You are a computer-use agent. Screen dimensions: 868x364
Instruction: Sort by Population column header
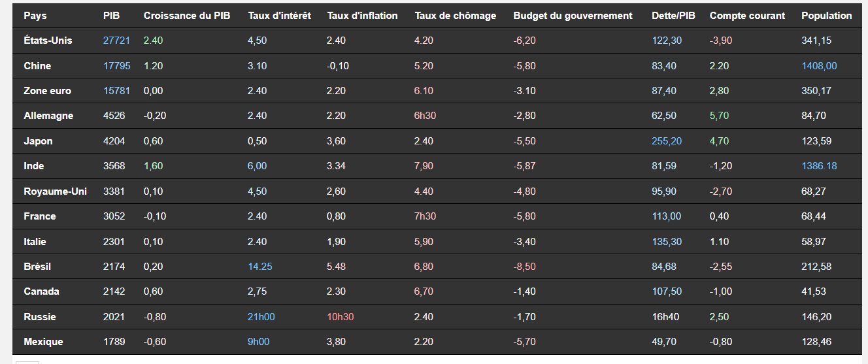(x=827, y=16)
